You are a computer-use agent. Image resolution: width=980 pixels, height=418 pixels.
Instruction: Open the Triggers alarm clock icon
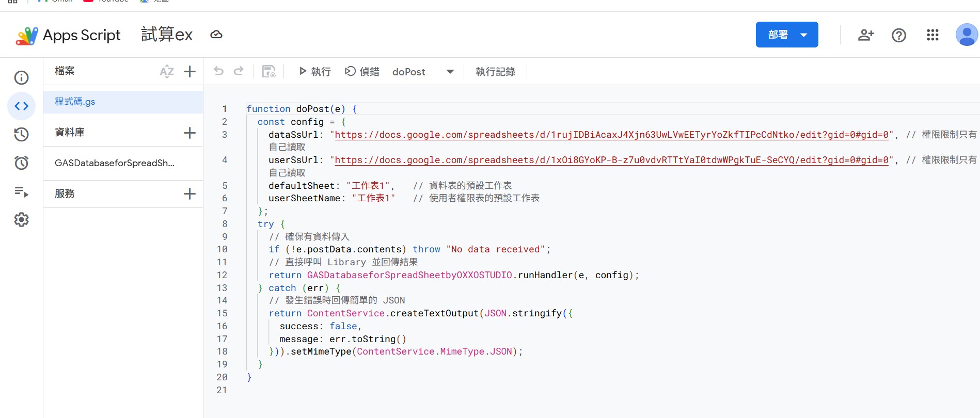click(x=21, y=163)
